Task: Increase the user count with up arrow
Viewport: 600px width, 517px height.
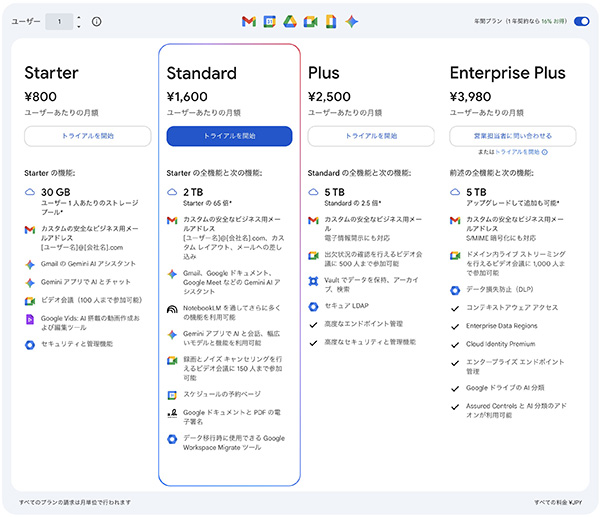Action: point(79,17)
